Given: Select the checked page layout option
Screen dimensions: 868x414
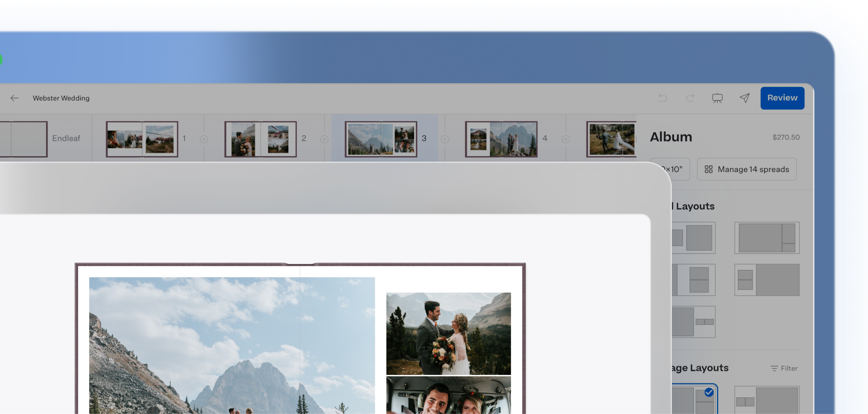Looking at the screenshot, I should click(x=694, y=399).
